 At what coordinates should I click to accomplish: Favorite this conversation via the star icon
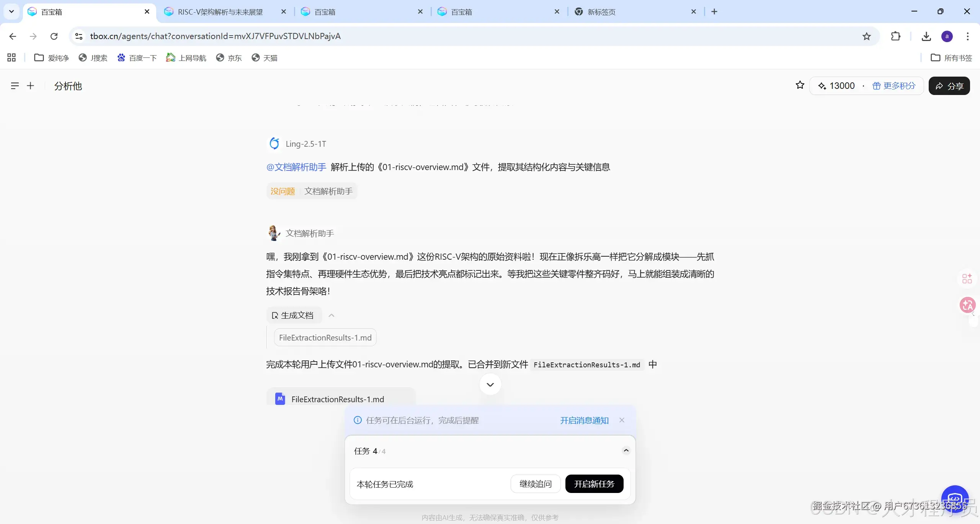(x=800, y=85)
